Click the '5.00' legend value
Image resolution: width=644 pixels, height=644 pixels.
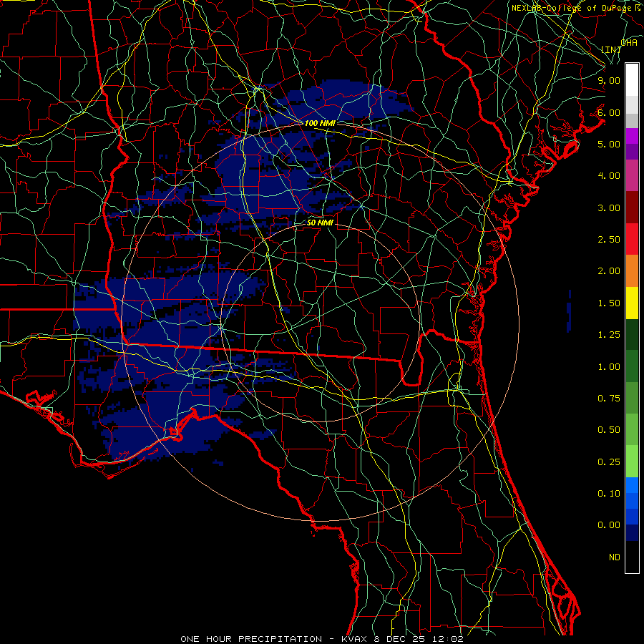(x=609, y=144)
